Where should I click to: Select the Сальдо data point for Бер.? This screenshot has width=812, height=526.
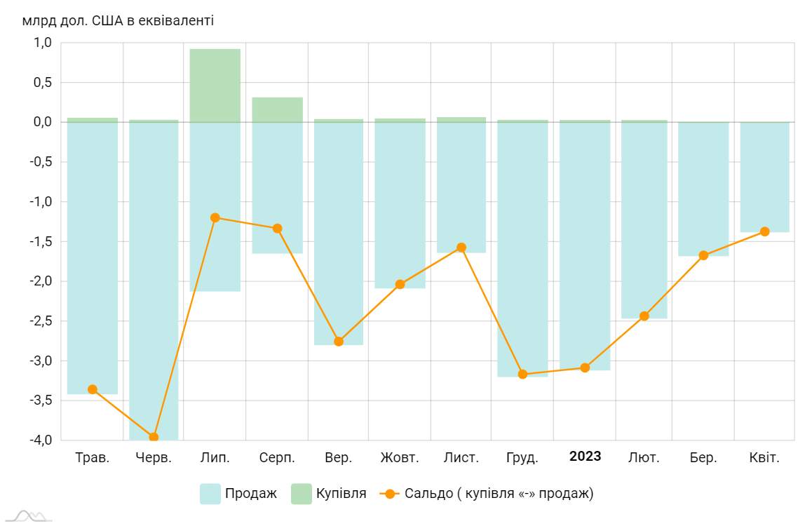pyautogui.click(x=703, y=255)
